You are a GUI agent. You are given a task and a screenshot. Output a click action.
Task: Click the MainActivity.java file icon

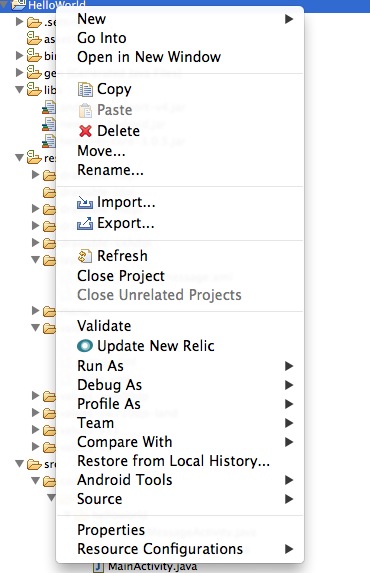(98, 568)
